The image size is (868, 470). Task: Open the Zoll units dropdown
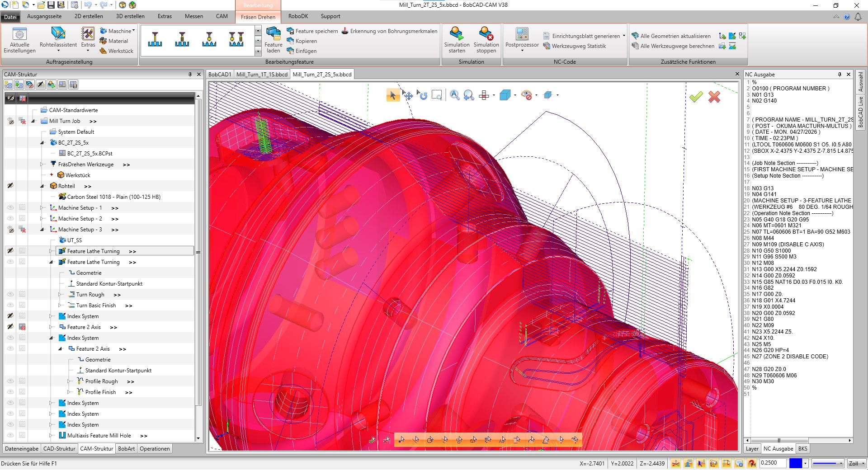(x=856, y=464)
